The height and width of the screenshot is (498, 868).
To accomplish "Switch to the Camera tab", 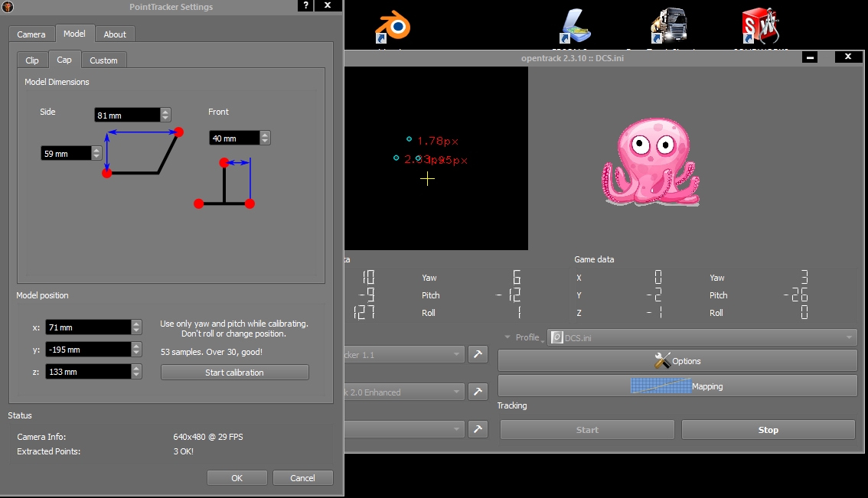I will (x=31, y=34).
